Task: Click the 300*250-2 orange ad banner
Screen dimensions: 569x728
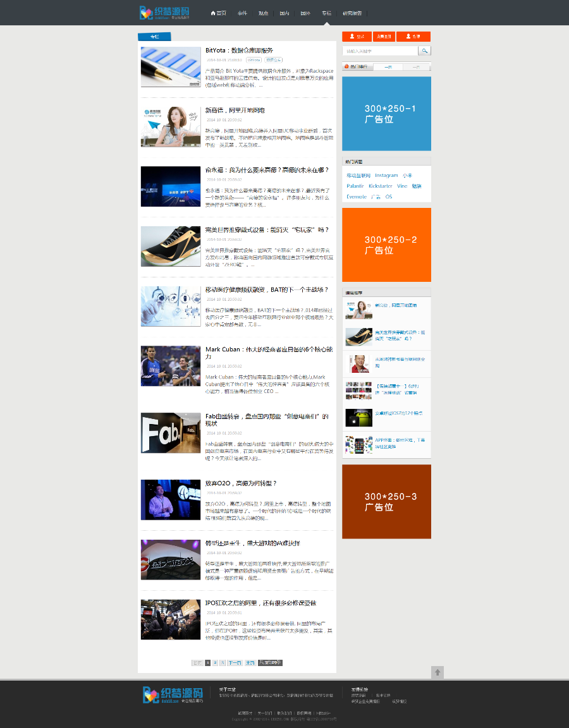Action: 386,245
